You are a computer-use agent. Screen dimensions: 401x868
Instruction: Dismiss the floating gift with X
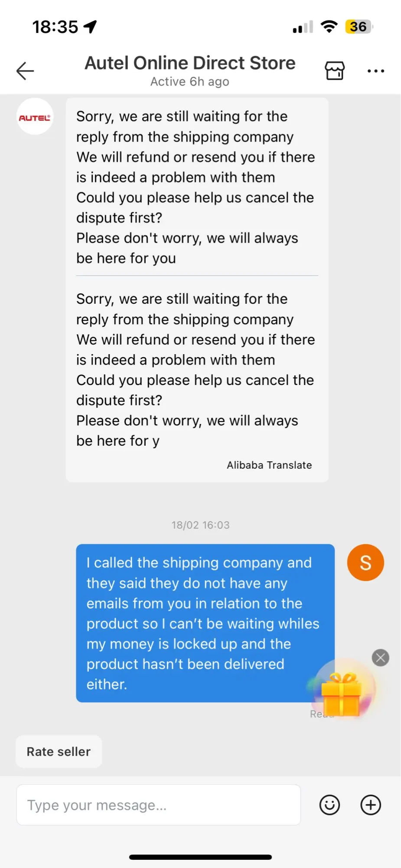(381, 658)
